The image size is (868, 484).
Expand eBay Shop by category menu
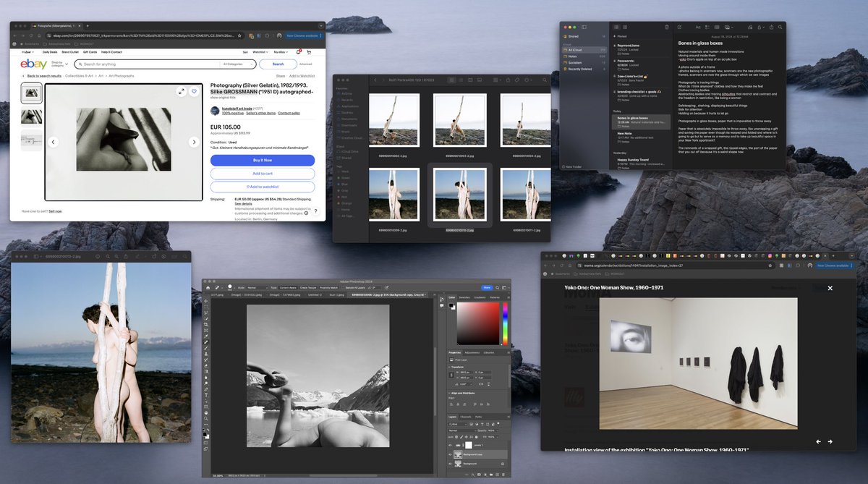59,64
